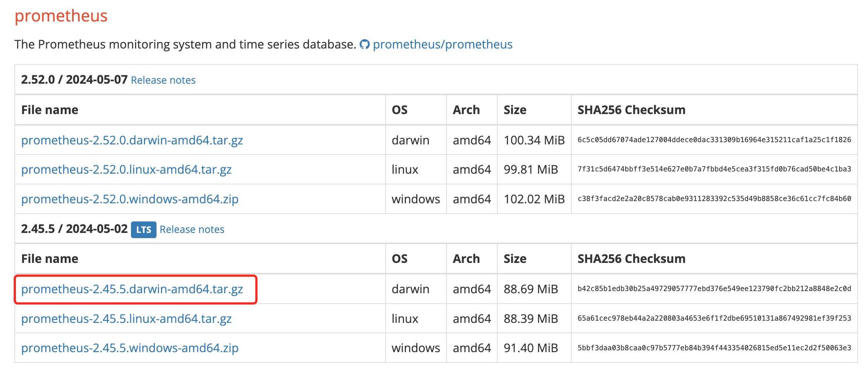
Task: Select the 2.45.5 linux SHA256 checksum
Action: coord(714,318)
